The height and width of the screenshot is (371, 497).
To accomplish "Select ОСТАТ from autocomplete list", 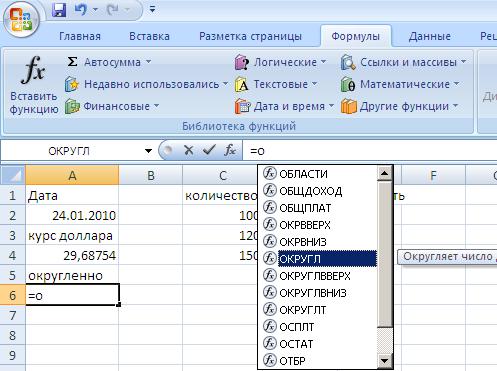I will click(x=320, y=344).
